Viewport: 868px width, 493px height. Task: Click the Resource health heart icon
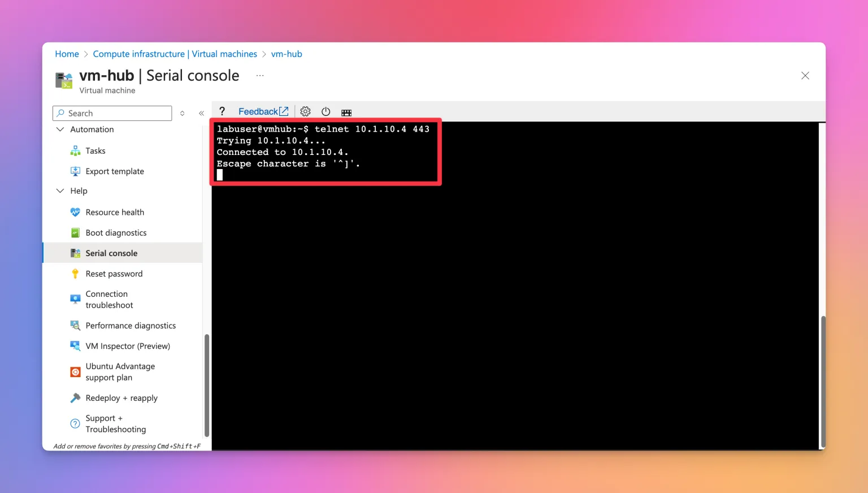pos(75,213)
